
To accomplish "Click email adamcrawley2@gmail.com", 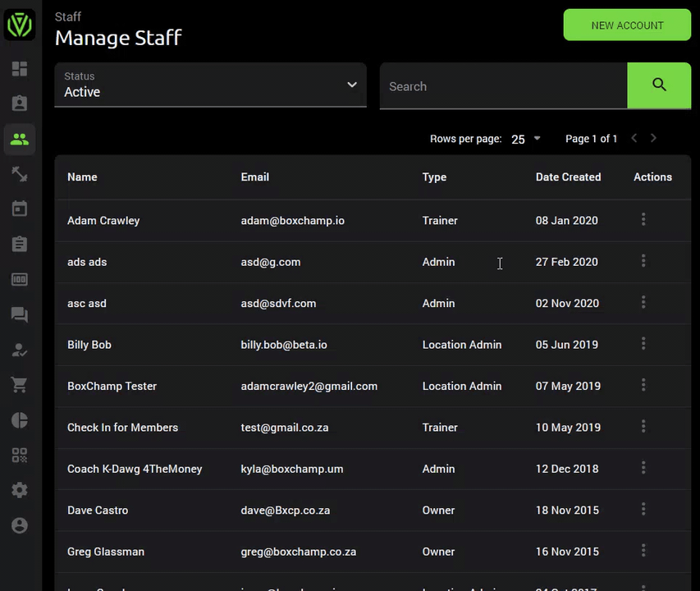I will (x=309, y=386).
